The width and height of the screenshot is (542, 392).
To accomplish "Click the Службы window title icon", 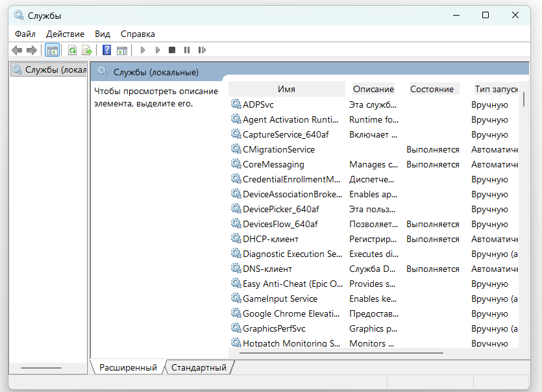I will click(19, 16).
